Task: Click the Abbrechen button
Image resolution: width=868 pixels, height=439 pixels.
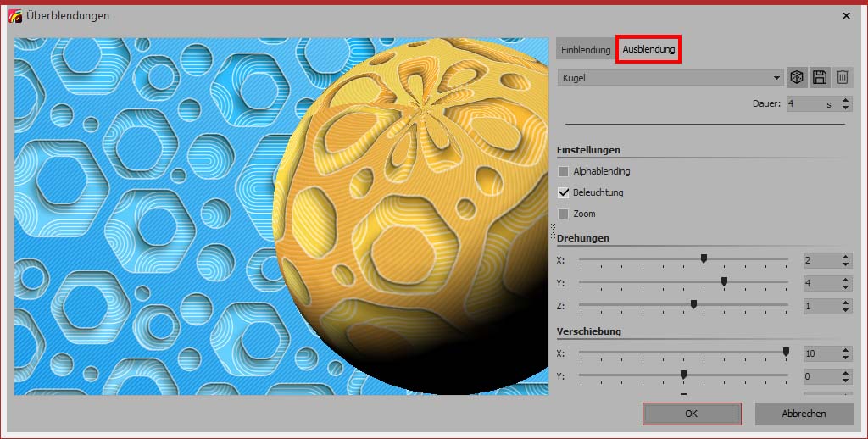Action: (x=803, y=414)
